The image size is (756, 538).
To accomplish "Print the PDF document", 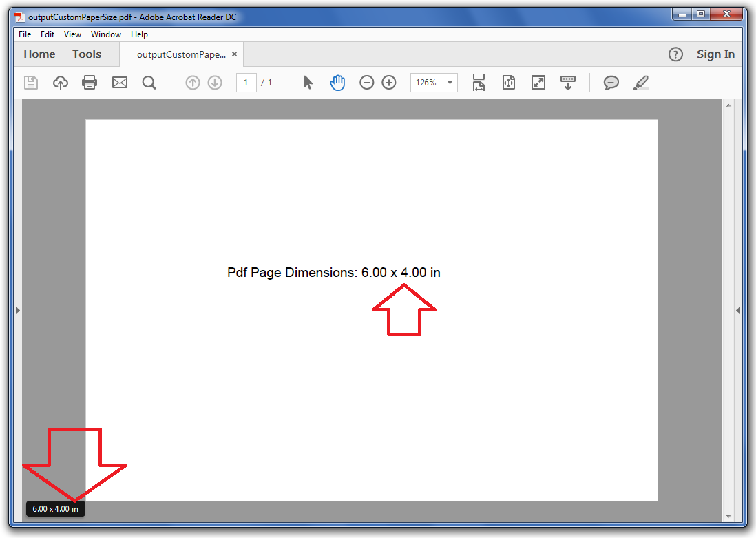I will pos(89,82).
